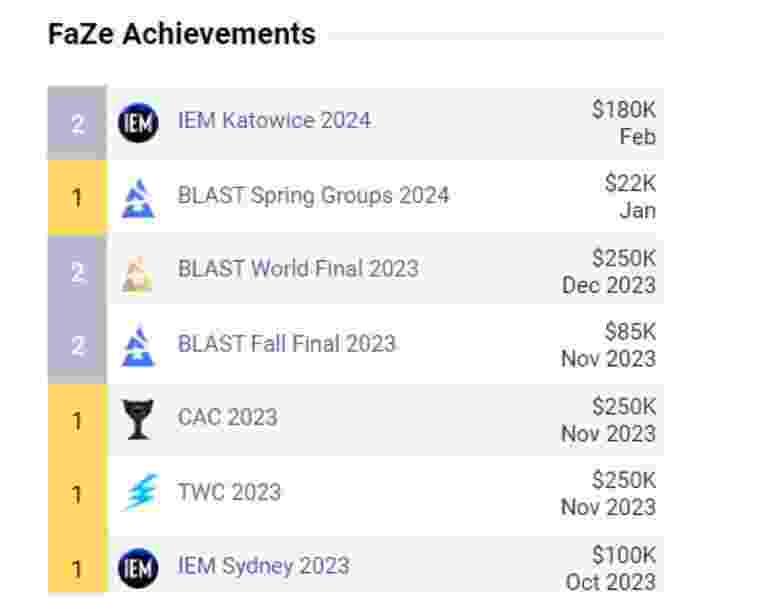Click the IEM logo beside Sydney 2023

pos(138,567)
